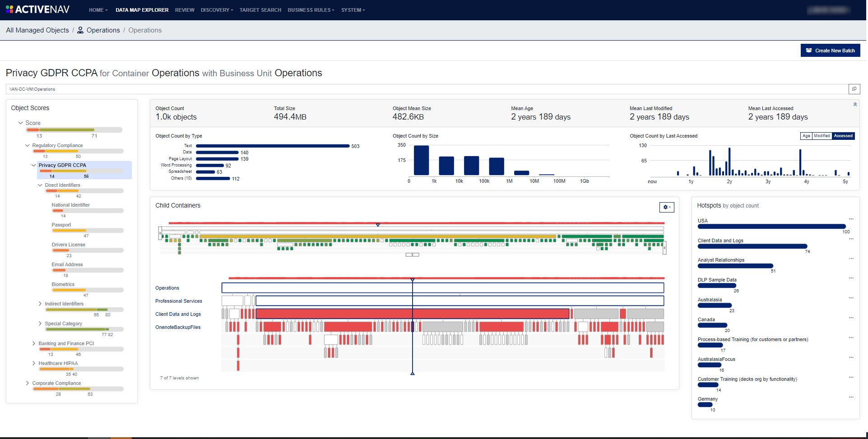This screenshot has width=868, height=439.
Task: Click the ActiveNav logo
Action: pyautogui.click(x=38, y=9)
